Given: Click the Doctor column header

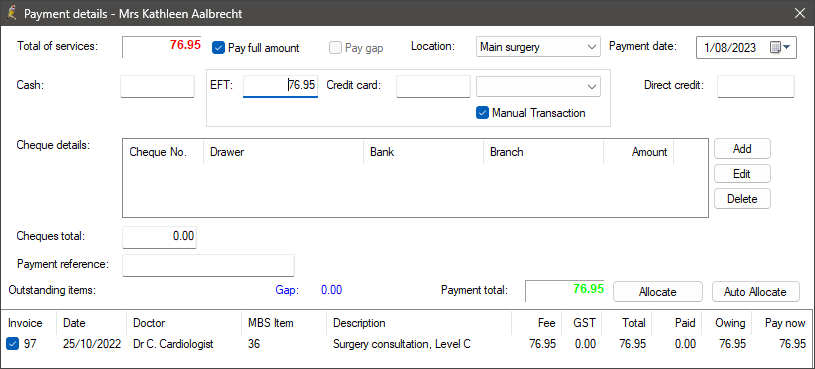Looking at the screenshot, I should 184,323.
